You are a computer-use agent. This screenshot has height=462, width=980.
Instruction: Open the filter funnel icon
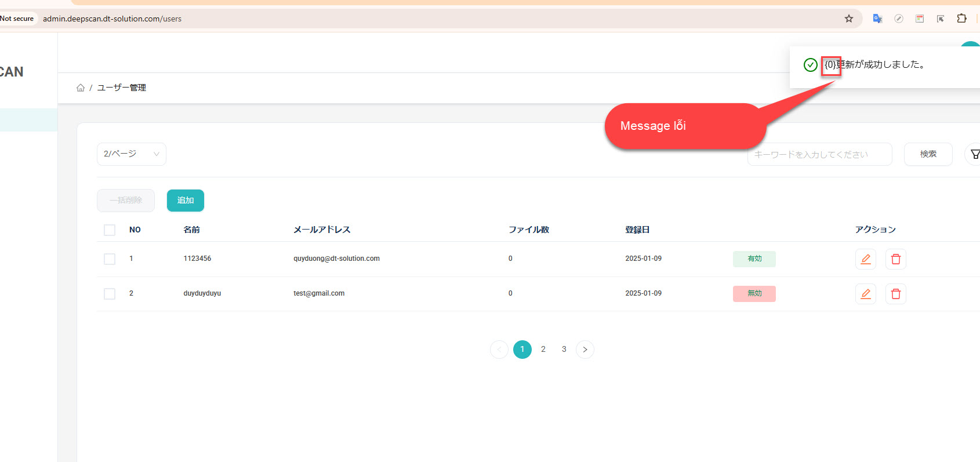[974, 154]
